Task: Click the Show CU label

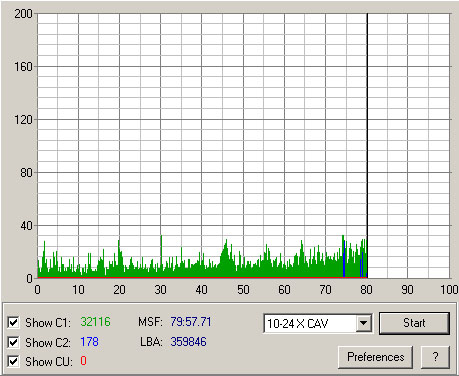Action: coord(49,362)
